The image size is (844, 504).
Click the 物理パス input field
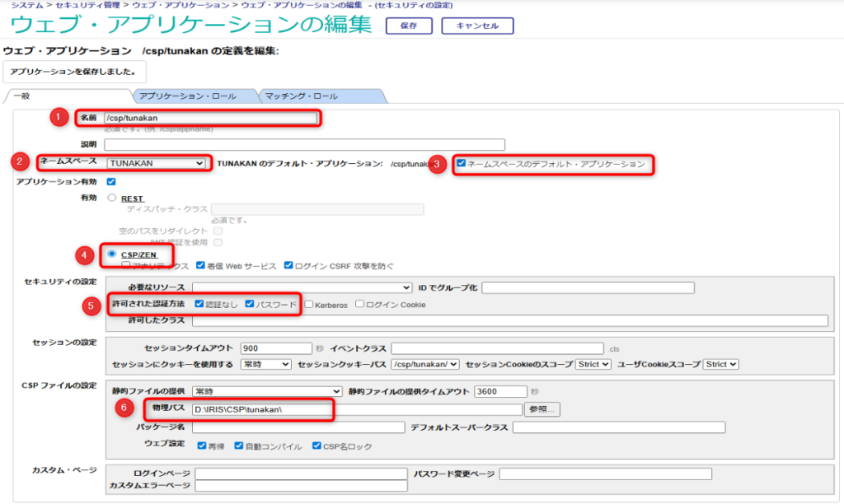(x=356, y=409)
